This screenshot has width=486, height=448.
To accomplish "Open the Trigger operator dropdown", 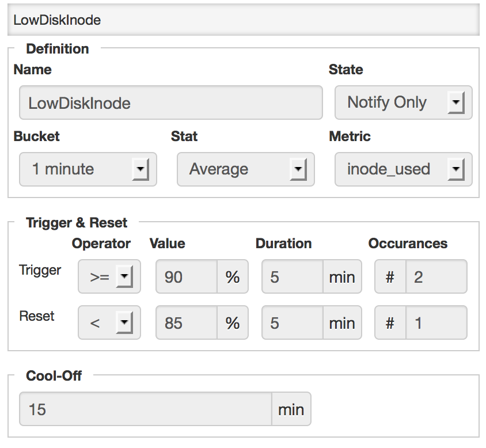I will tap(109, 277).
